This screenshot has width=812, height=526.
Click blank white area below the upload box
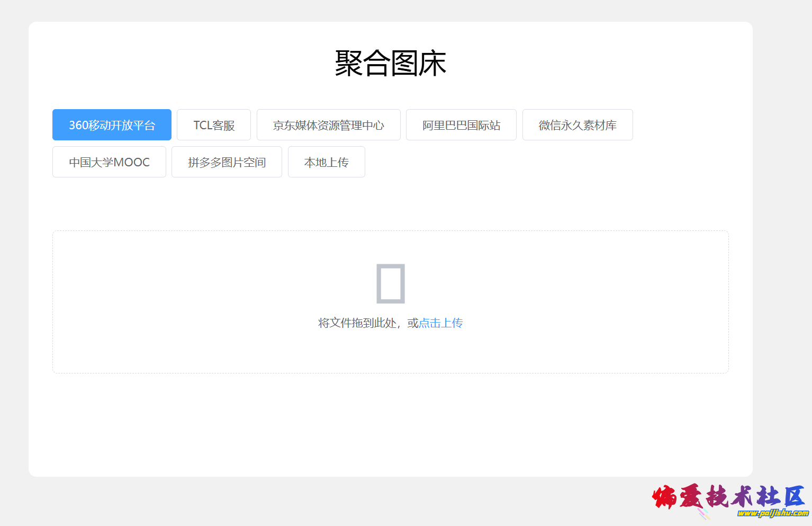[391, 424]
